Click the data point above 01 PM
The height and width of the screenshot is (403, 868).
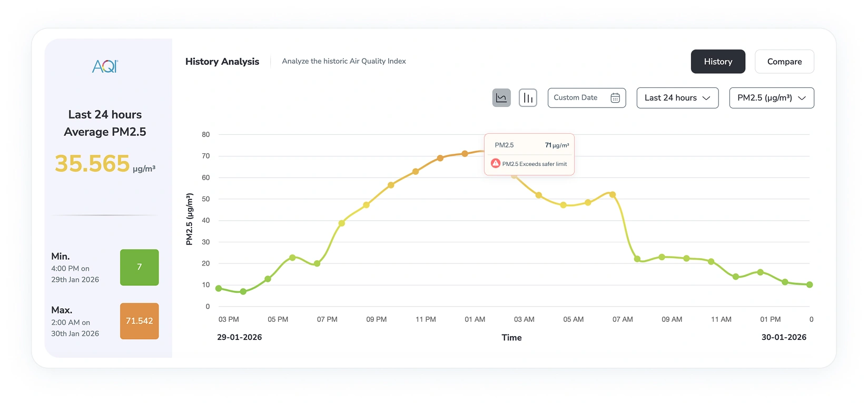pyautogui.click(x=761, y=272)
